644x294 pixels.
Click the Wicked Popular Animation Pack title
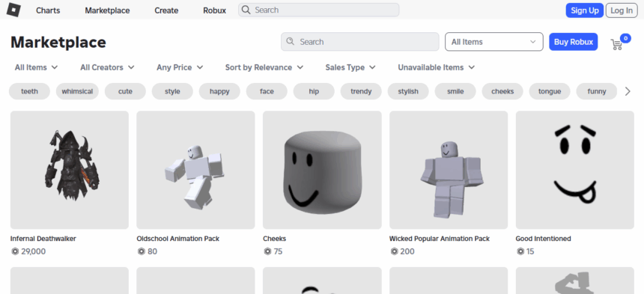[x=440, y=239]
